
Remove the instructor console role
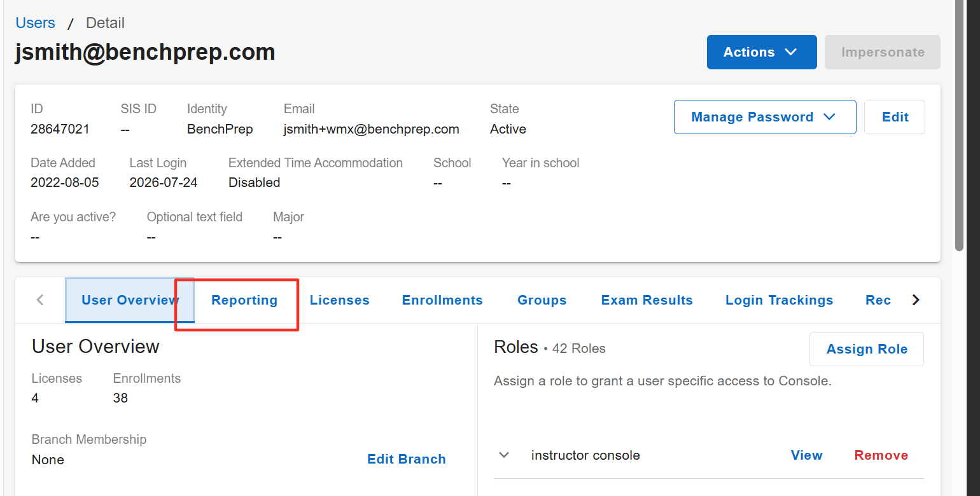pyautogui.click(x=881, y=455)
